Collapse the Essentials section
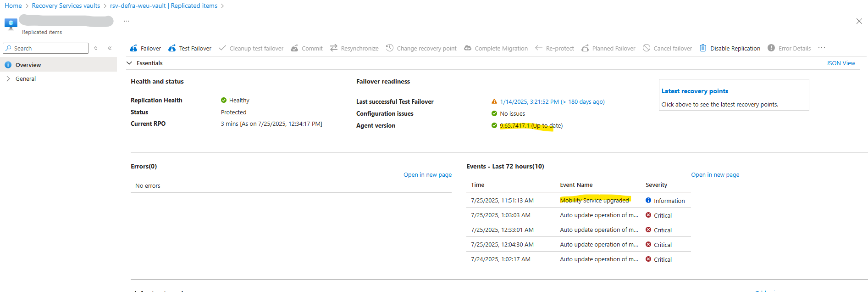 [x=129, y=63]
